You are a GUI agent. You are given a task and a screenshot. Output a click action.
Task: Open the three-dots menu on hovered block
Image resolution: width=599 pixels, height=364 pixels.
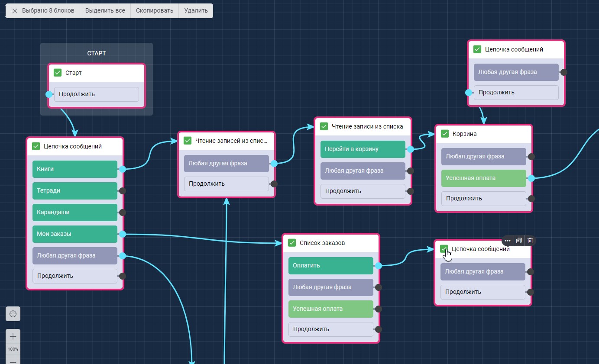point(508,241)
